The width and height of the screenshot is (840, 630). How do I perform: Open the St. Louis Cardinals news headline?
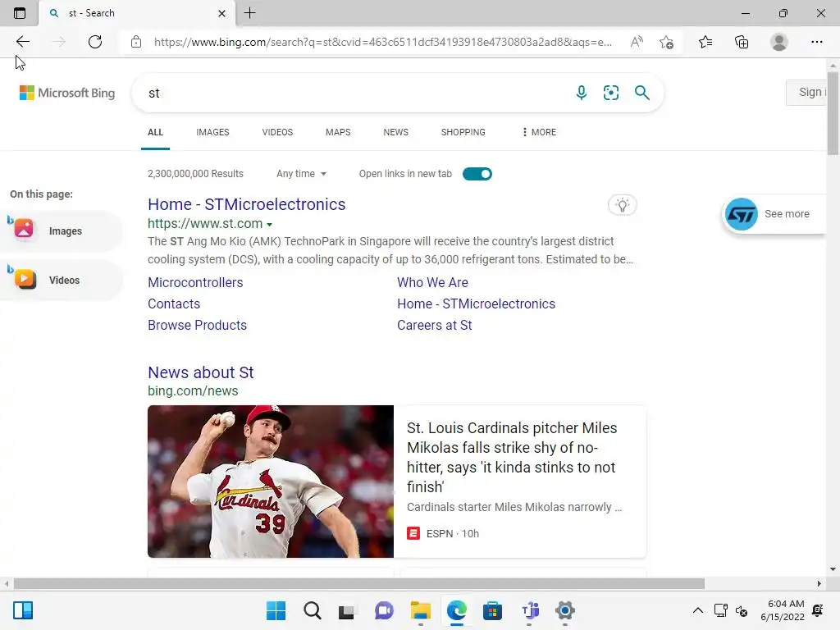(512, 457)
